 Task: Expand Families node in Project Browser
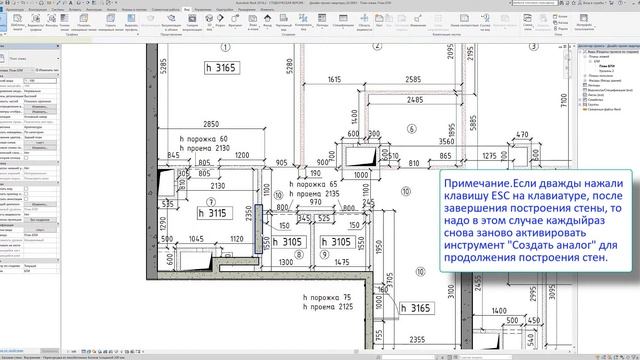(x=580, y=100)
